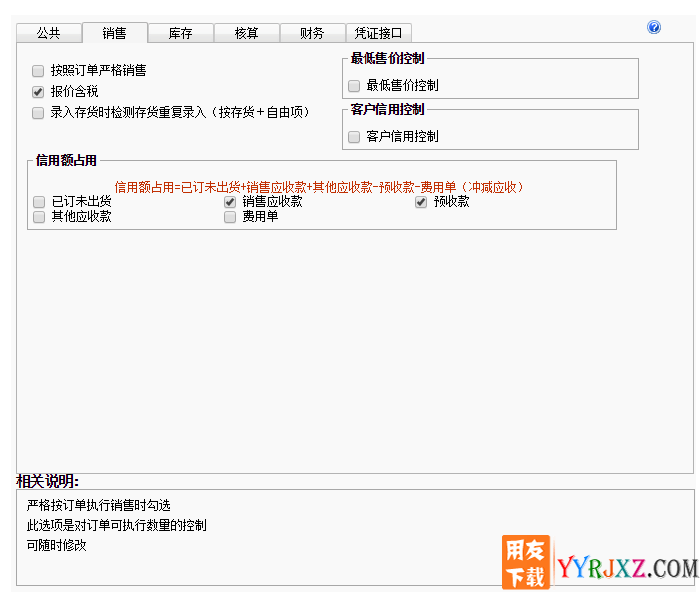Click the red 信用额占用 formula text
Image resolution: width=700 pixels, height=592 pixels.
pos(319,187)
